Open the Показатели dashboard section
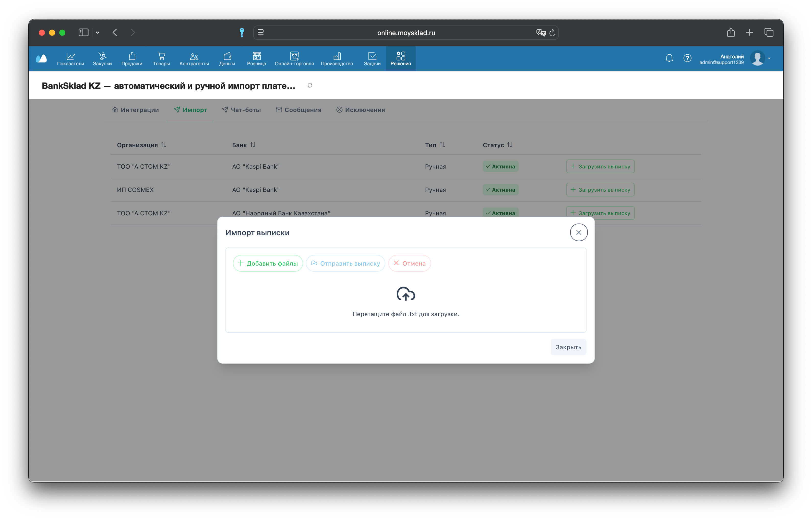Image resolution: width=812 pixels, height=520 pixels. point(70,59)
